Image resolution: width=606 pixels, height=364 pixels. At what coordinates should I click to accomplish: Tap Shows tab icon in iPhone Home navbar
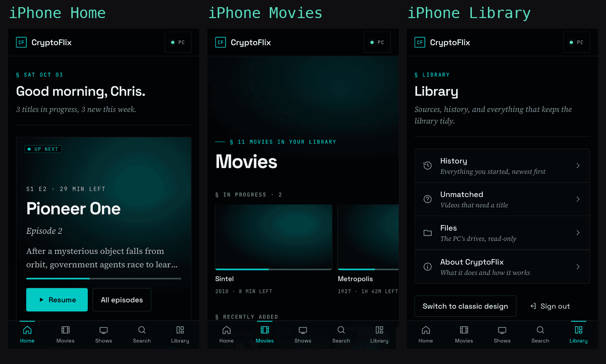coord(104,330)
